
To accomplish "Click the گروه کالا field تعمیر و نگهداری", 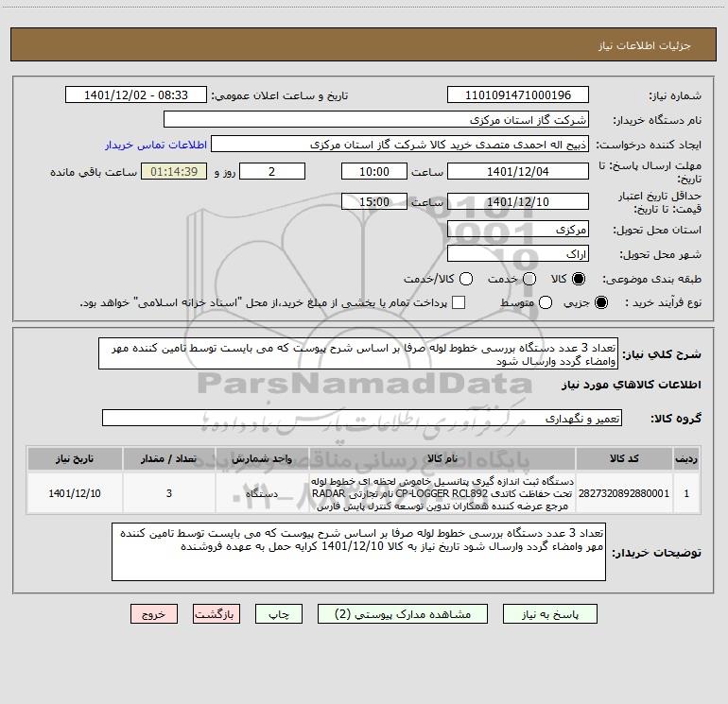I will click(x=362, y=418).
